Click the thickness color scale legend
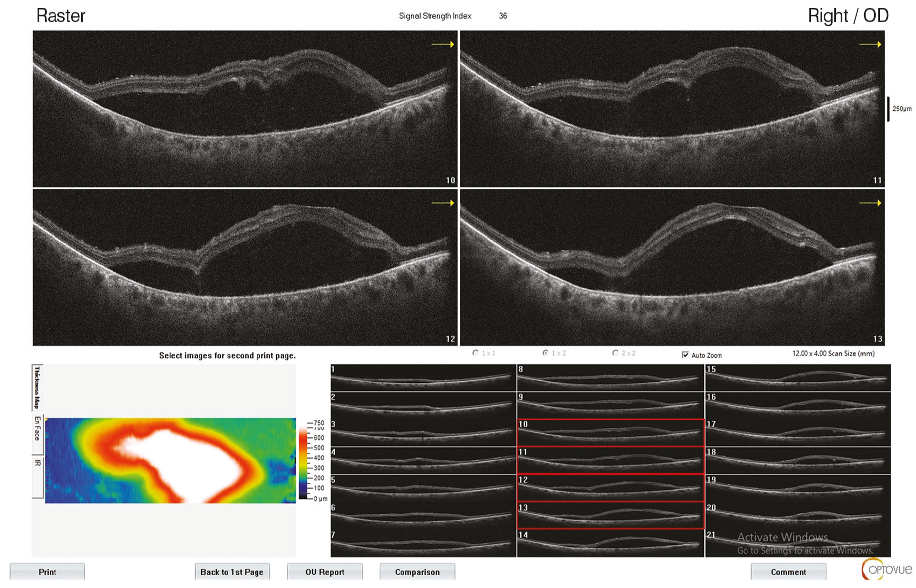The height and width of the screenshot is (588, 916). tap(313, 460)
